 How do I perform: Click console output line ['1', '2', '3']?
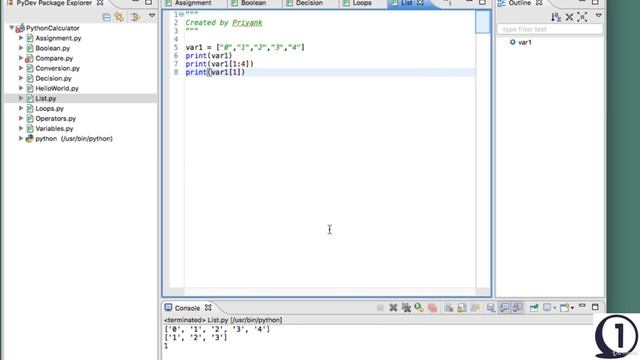(x=196, y=338)
